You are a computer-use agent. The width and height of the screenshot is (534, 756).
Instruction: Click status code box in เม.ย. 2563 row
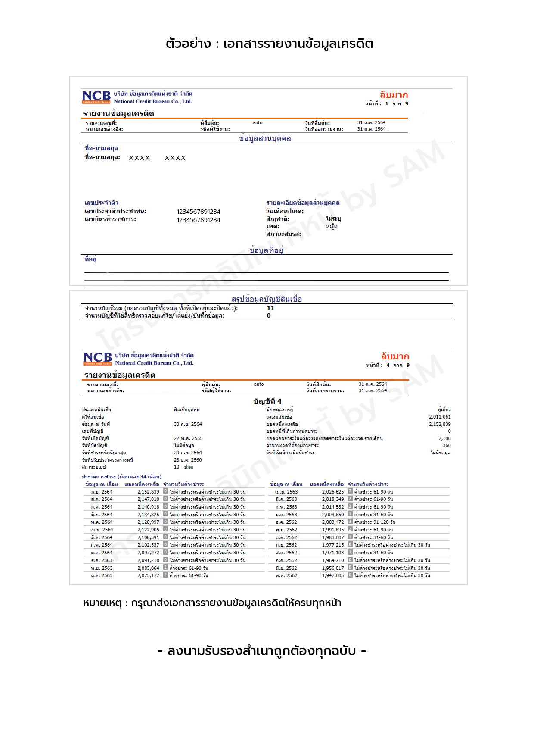350,491
